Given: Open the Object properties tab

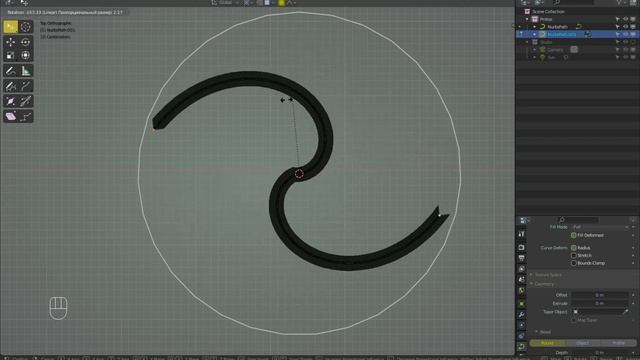Looking at the screenshot, I should (x=521, y=304).
